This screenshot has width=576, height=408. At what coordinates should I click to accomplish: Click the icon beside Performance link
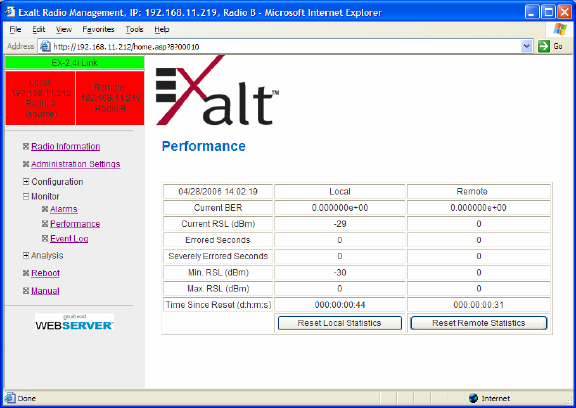[45, 224]
